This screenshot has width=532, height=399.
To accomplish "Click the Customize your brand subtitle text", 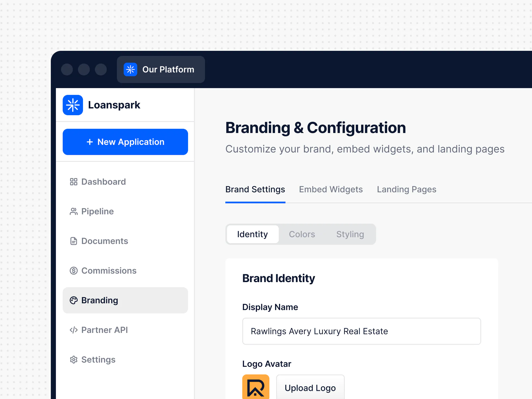I will 365,149.
